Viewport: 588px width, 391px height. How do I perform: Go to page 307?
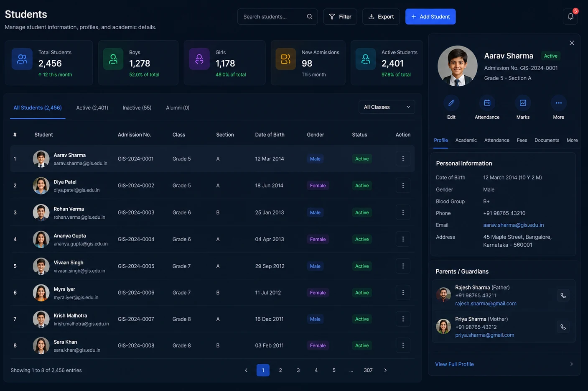(368, 371)
